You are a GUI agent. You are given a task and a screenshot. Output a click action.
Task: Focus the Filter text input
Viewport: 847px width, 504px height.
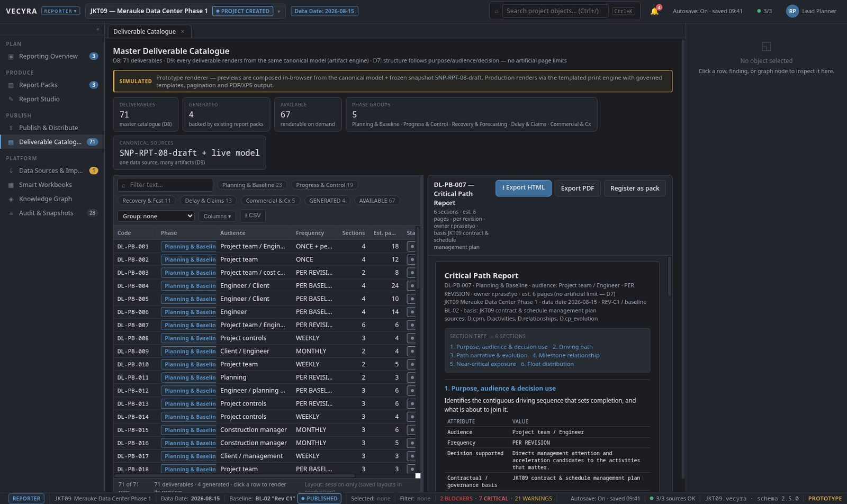tap(165, 185)
